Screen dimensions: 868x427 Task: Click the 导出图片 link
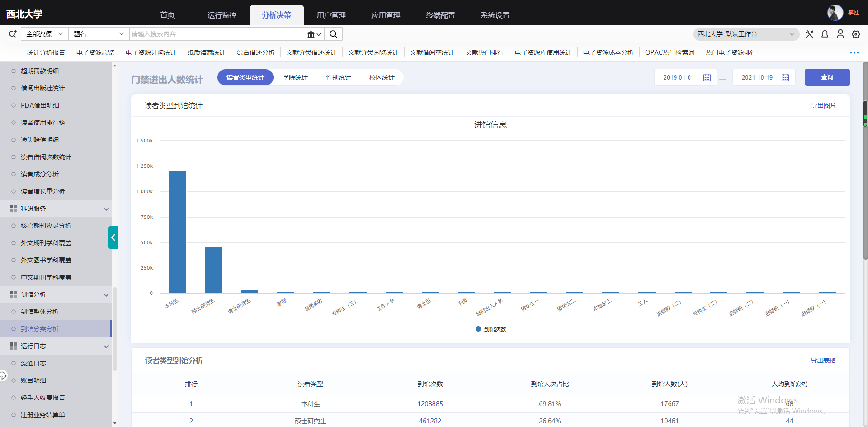pos(823,105)
